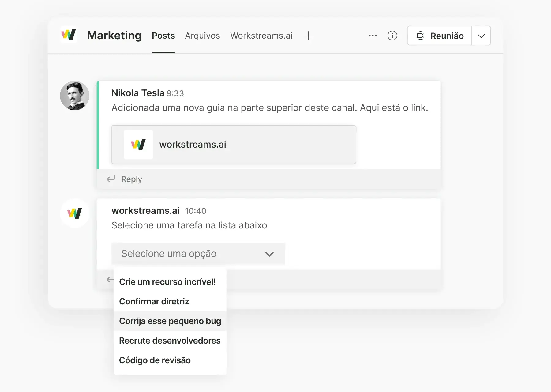The width and height of the screenshot is (551, 392).
Task: Choose 'Crie um recurso incrível!' option
Action: tap(167, 282)
